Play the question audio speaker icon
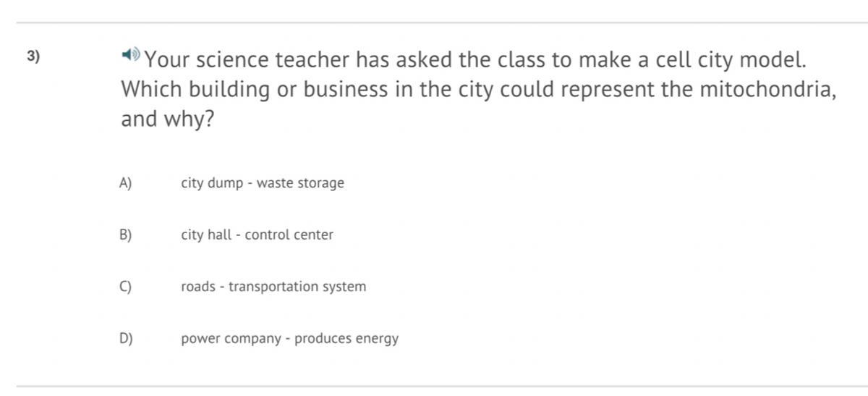This screenshot has height=396, width=868. (x=130, y=55)
